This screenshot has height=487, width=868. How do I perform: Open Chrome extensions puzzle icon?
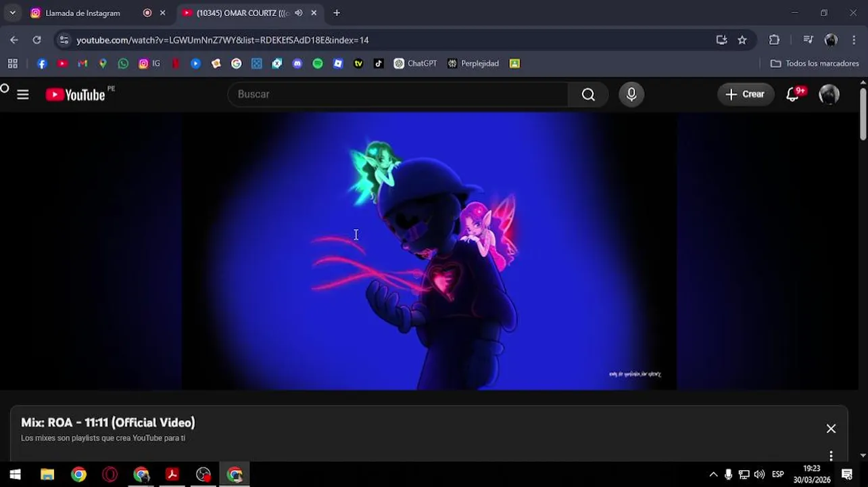click(775, 40)
